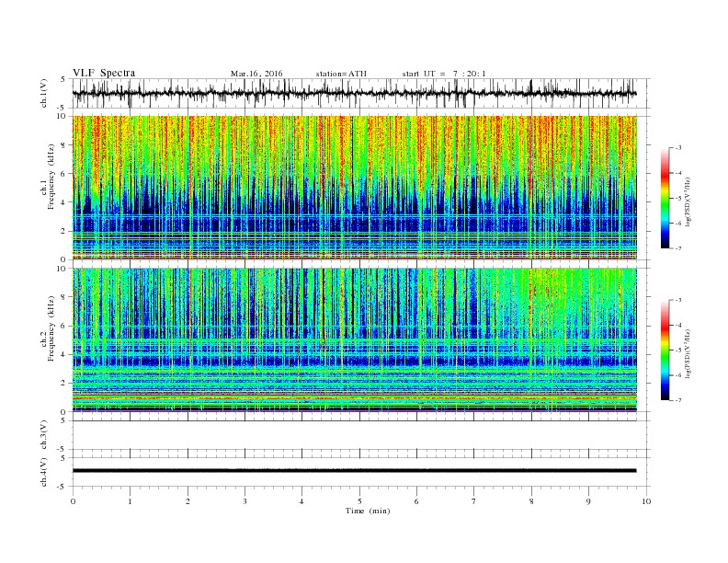Click the ch.1 voltage waveform trace
This screenshot has height=563, width=728.
click(354, 93)
